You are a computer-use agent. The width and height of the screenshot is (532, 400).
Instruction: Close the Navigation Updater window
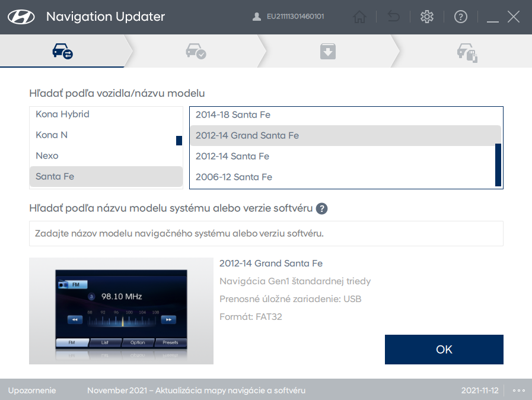514,16
